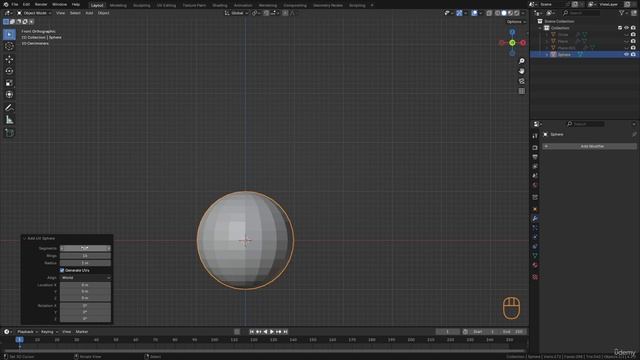Open the Object properties orange square tab
This screenshot has width=640, height=360.
tap(535, 209)
